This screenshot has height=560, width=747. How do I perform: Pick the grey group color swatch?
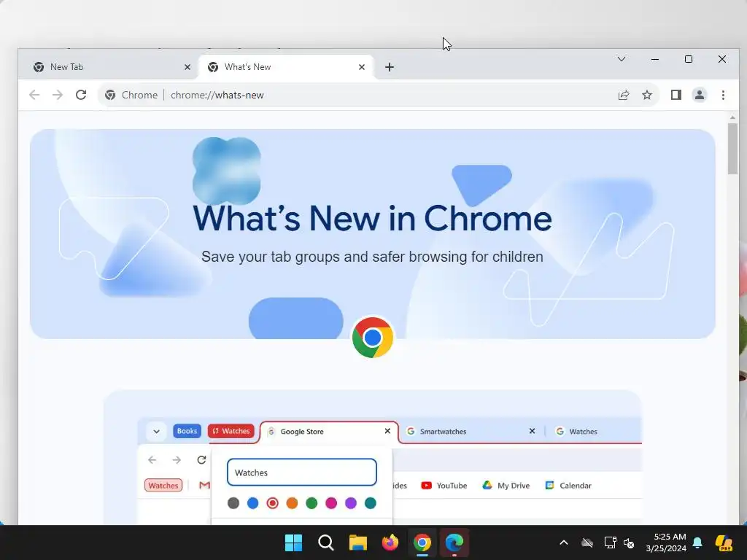[233, 503]
